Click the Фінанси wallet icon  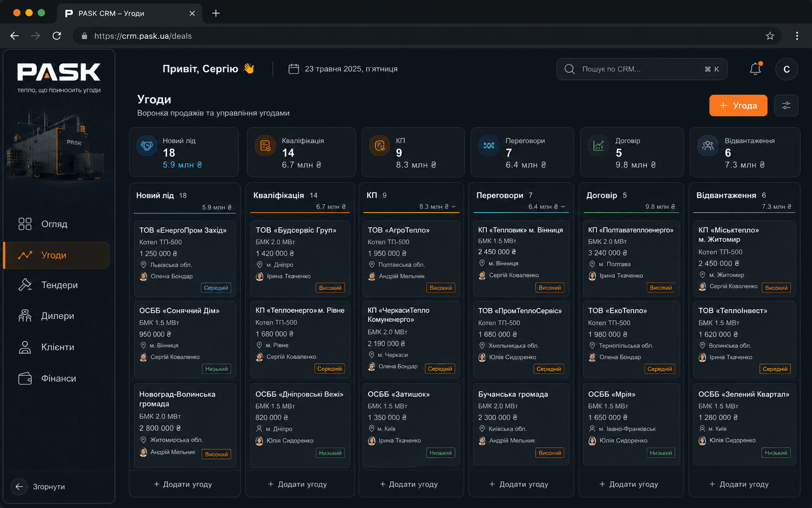coord(25,378)
